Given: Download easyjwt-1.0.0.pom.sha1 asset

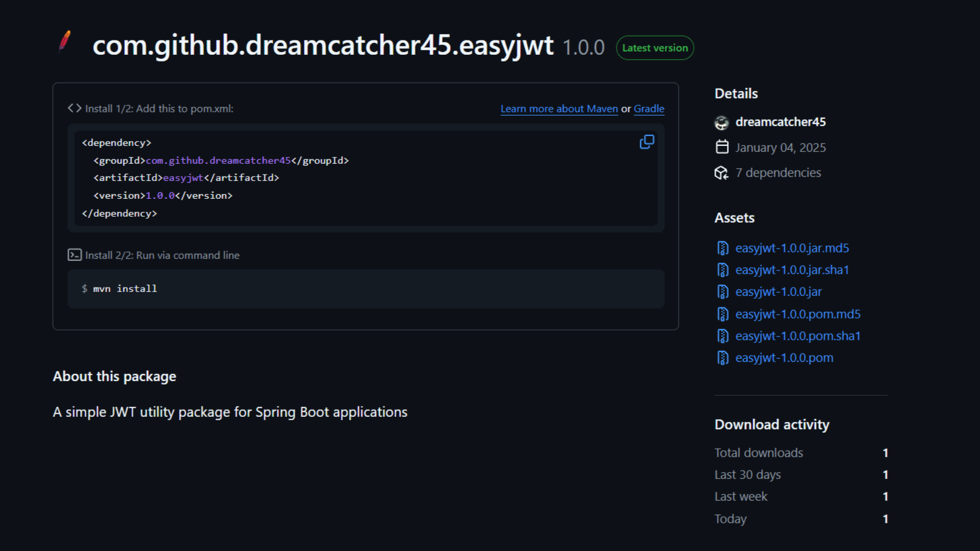Looking at the screenshot, I should pyautogui.click(x=798, y=336).
